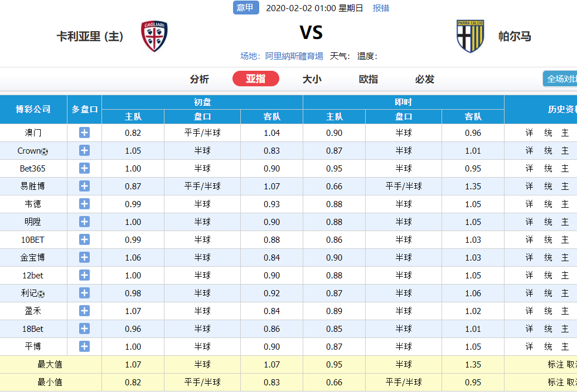The image size is (577, 392).
Task: Open the 阿里納斯體育場 venue link
Action: 294,56
